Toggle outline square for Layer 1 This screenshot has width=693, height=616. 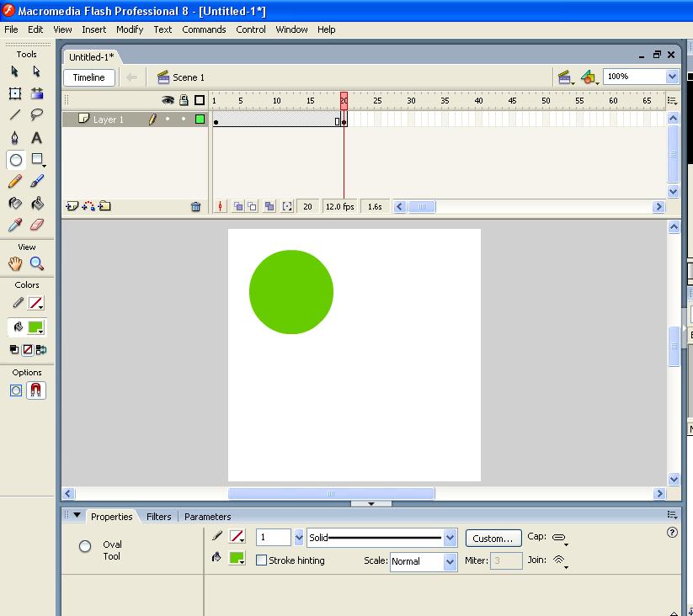[200, 119]
